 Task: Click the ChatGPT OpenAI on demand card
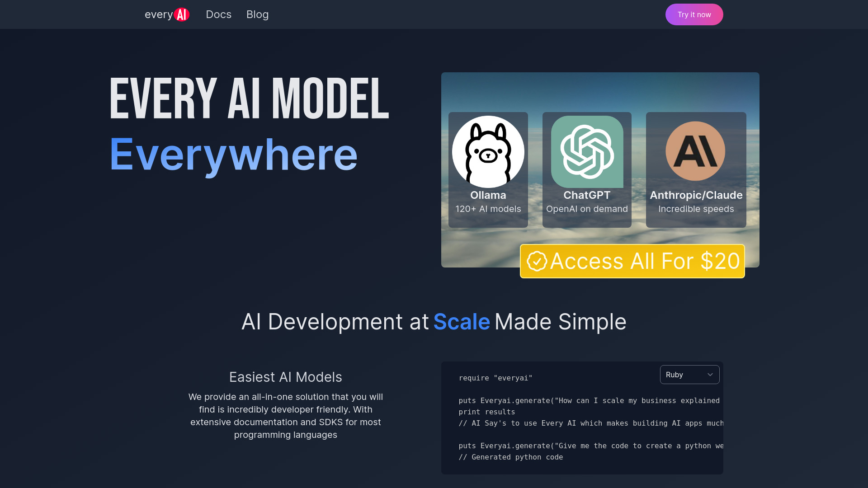point(587,169)
